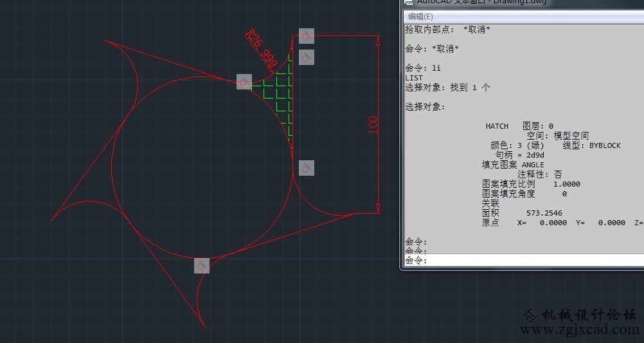Click the '图案填充角度 0' line

524,194
